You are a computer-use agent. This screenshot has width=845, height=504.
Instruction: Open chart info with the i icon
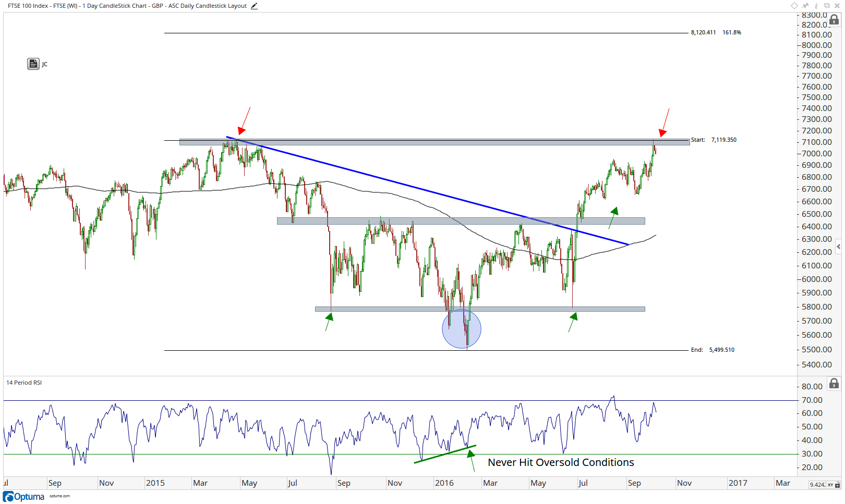tap(816, 6)
